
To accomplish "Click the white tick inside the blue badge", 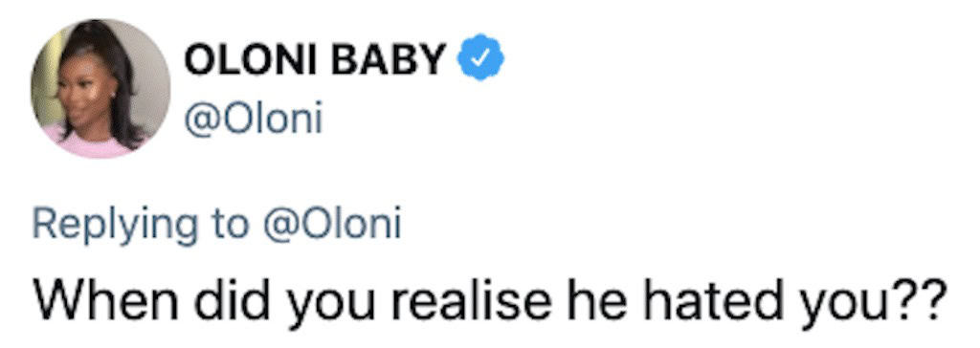I will 481,58.
